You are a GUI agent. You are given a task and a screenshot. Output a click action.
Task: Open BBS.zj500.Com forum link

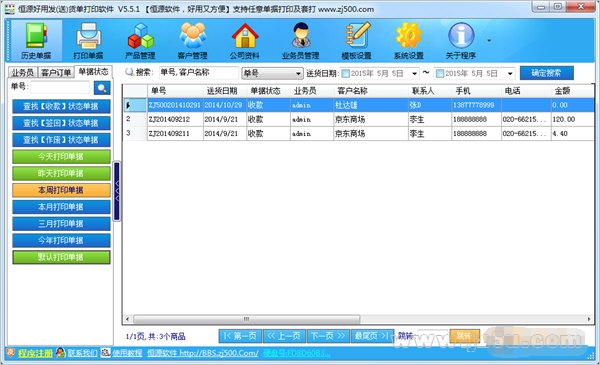[203, 353]
